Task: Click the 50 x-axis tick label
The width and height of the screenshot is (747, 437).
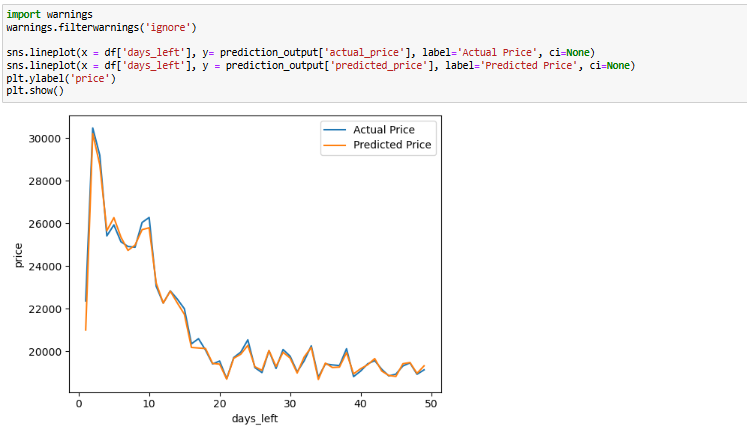Action: (431, 403)
